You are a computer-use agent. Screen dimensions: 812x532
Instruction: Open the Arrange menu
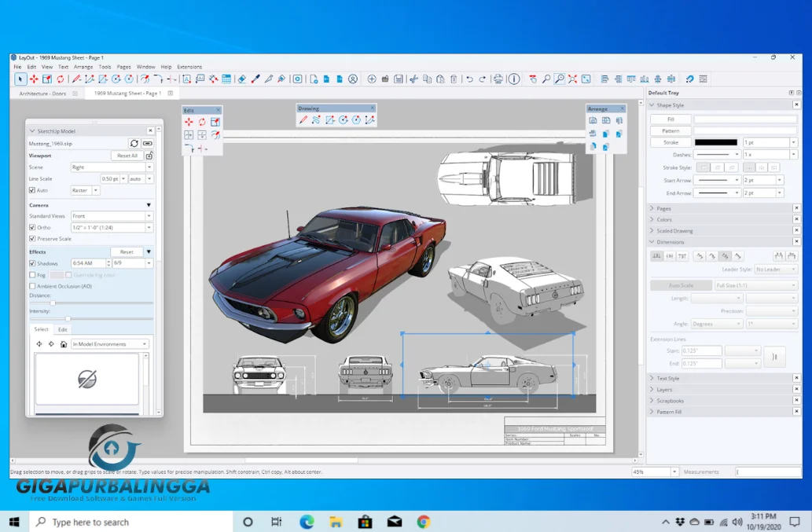pos(83,67)
